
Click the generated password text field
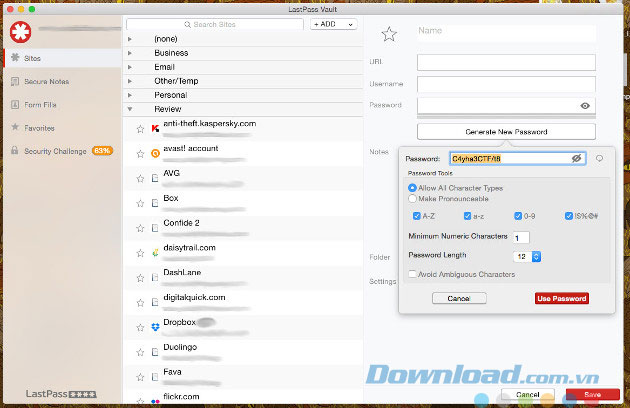tap(518, 158)
